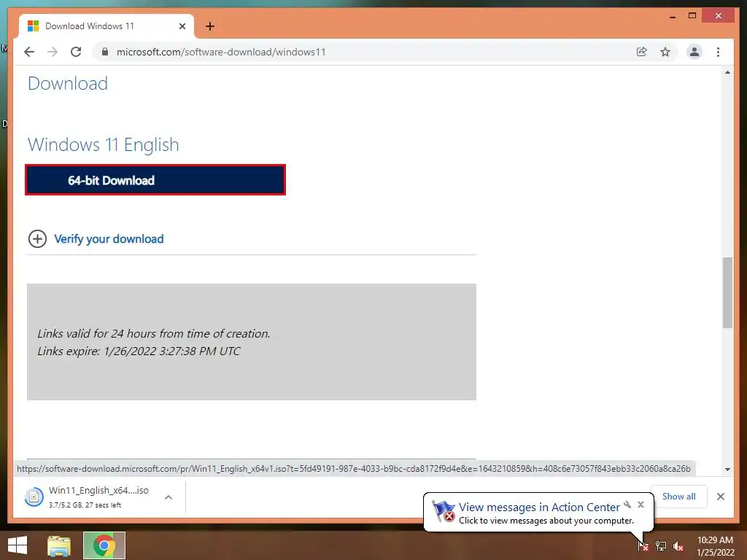Open the network tray icon
Viewport: 747px width, 560px height.
click(x=661, y=546)
